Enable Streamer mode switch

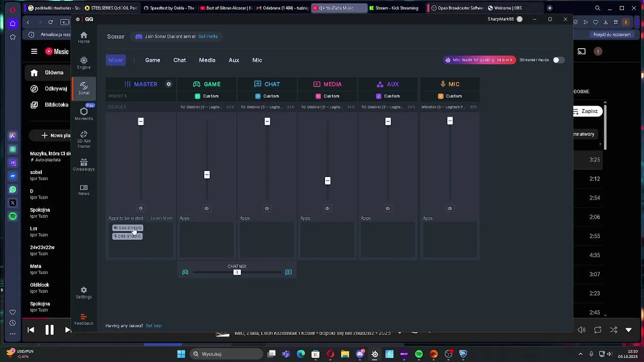(x=558, y=60)
